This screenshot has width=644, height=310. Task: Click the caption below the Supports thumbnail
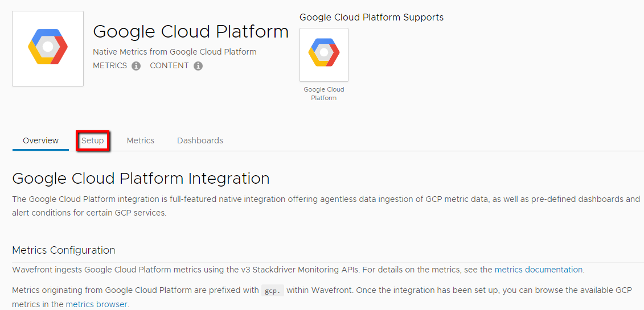(x=324, y=94)
